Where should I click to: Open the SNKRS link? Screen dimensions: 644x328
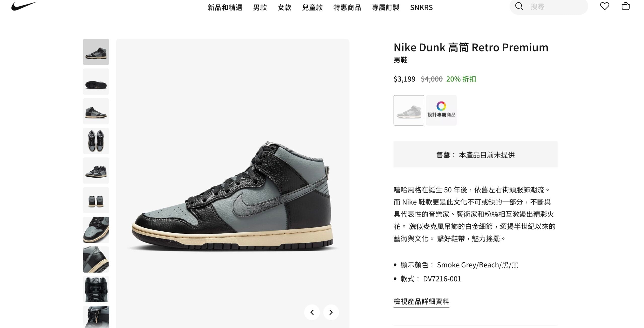click(421, 8)
